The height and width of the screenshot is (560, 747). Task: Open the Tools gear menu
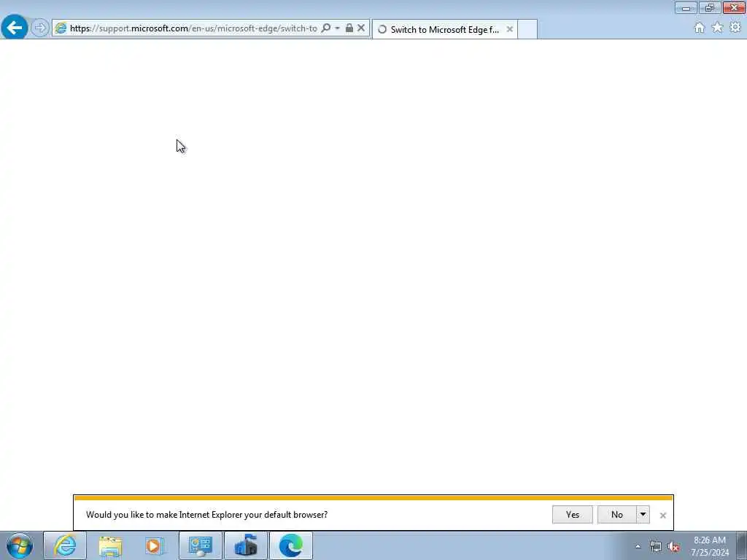tap(735, 28)
